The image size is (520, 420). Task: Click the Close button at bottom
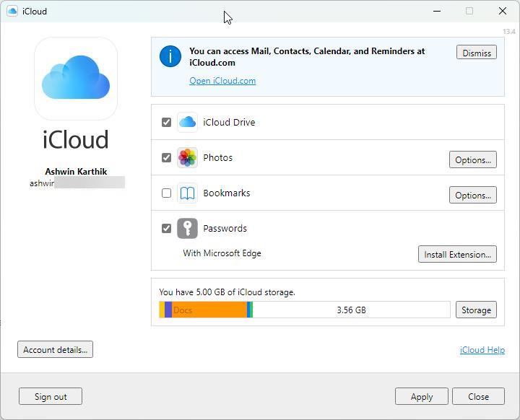click(479, 396)
